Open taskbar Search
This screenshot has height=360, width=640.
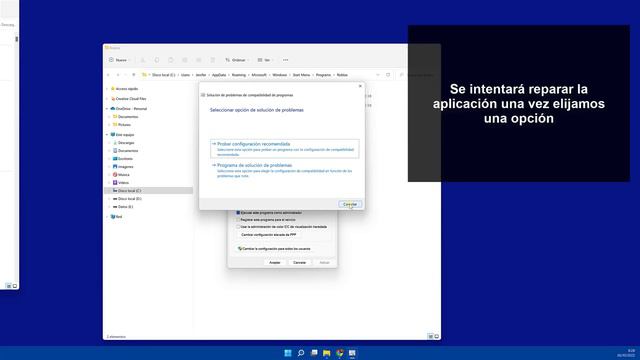click(x=301, y=353)
